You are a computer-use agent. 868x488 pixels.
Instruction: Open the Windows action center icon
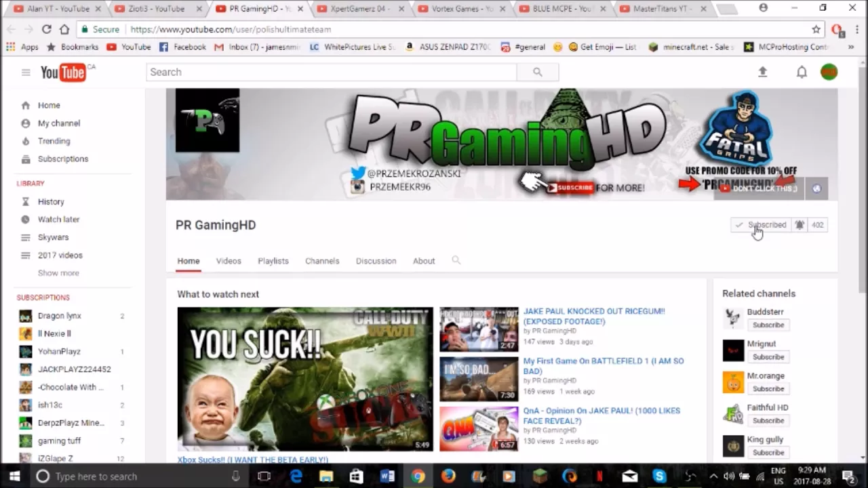tap(848, 476)
